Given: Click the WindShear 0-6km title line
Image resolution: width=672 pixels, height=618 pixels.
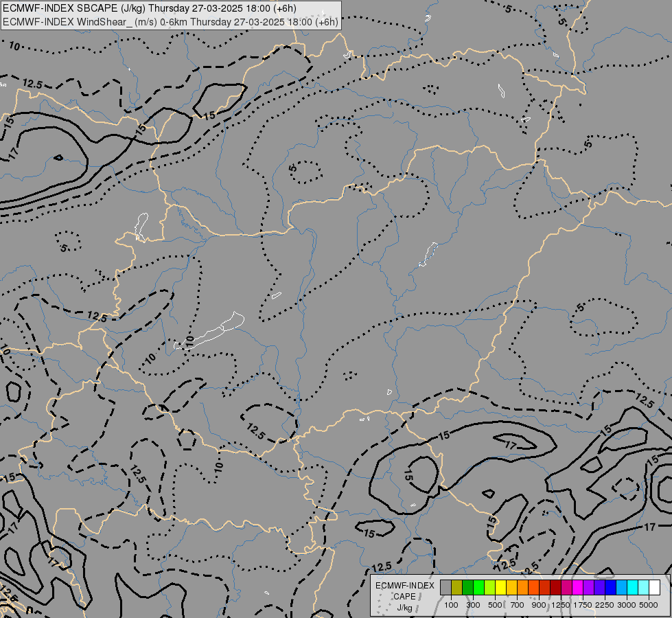Looking at the screenshot, I should click(x=170, y=22).
